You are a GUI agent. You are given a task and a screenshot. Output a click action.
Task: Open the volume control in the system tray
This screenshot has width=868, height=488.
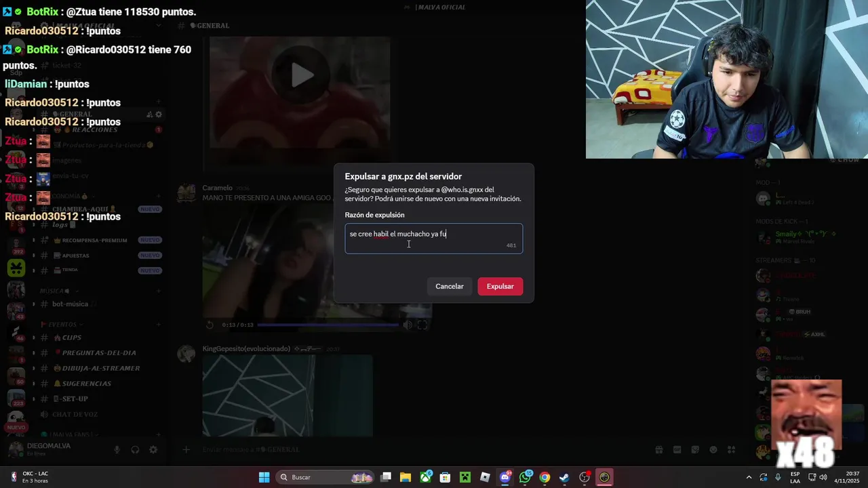click(x=823, y=477)
